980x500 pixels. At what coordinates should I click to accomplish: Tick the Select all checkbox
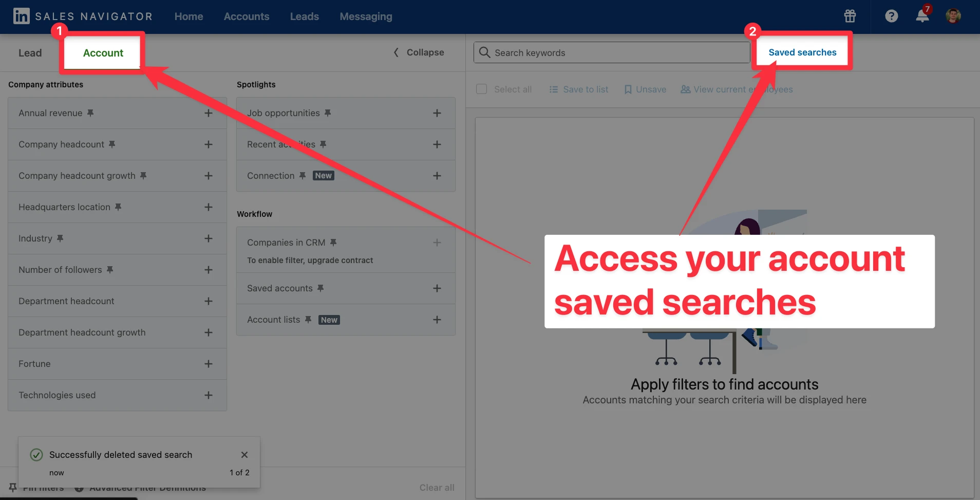(x=481, y=89)
